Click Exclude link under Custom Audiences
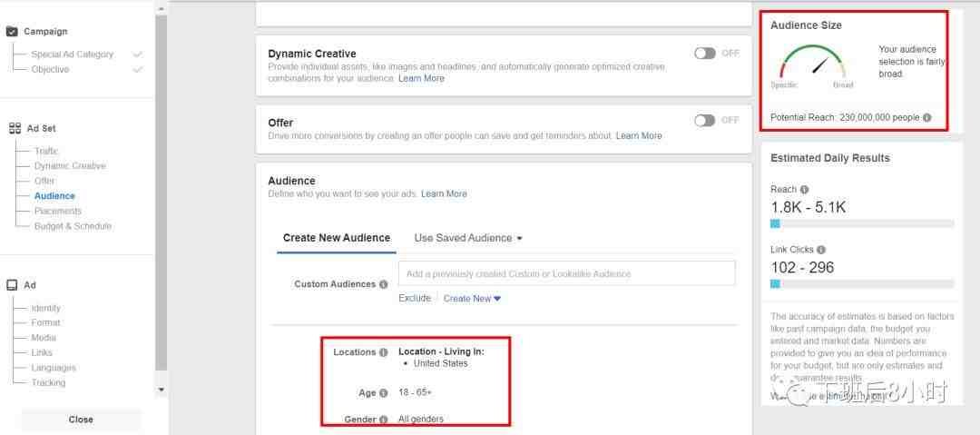980x435 pixels. (x=415, y=299)
